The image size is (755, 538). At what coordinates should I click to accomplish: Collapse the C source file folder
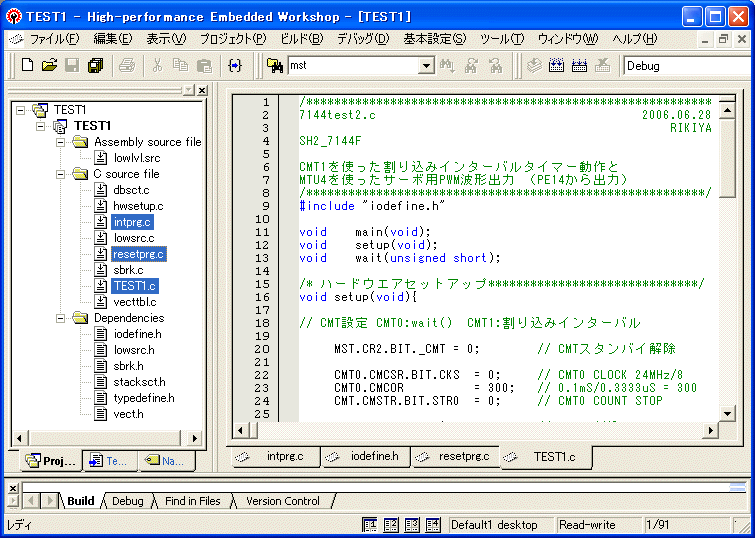(x=61, y=174)
